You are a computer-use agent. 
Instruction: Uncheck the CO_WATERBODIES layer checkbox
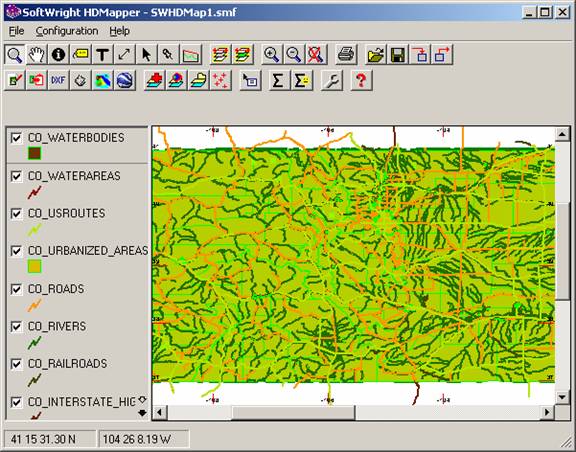(16, 138)
